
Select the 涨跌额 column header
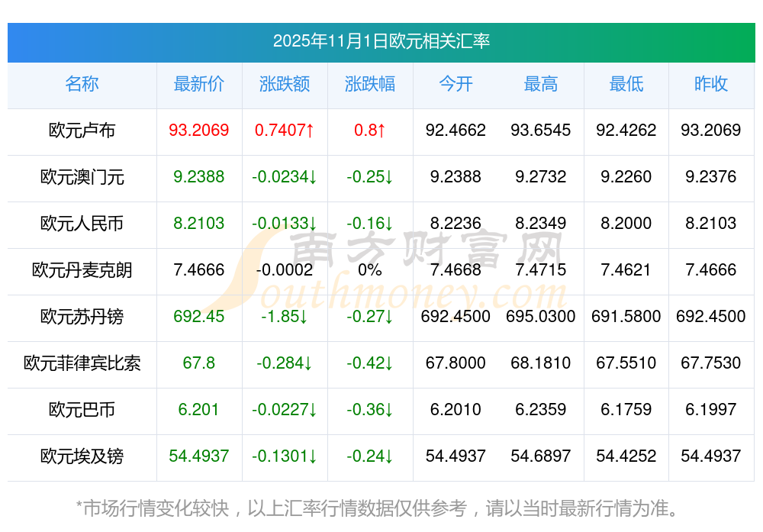point(285,84)
